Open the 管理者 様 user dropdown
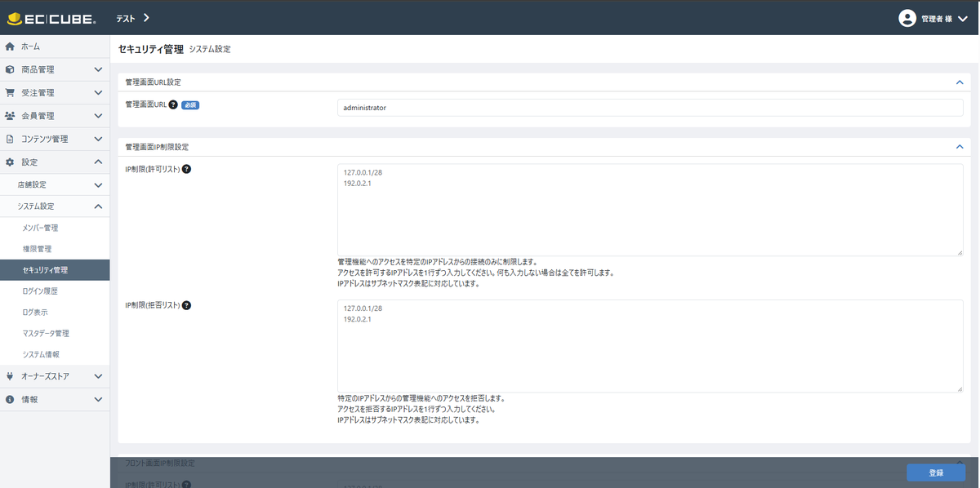Screen dimensions: 980x488 pos(933,18)
